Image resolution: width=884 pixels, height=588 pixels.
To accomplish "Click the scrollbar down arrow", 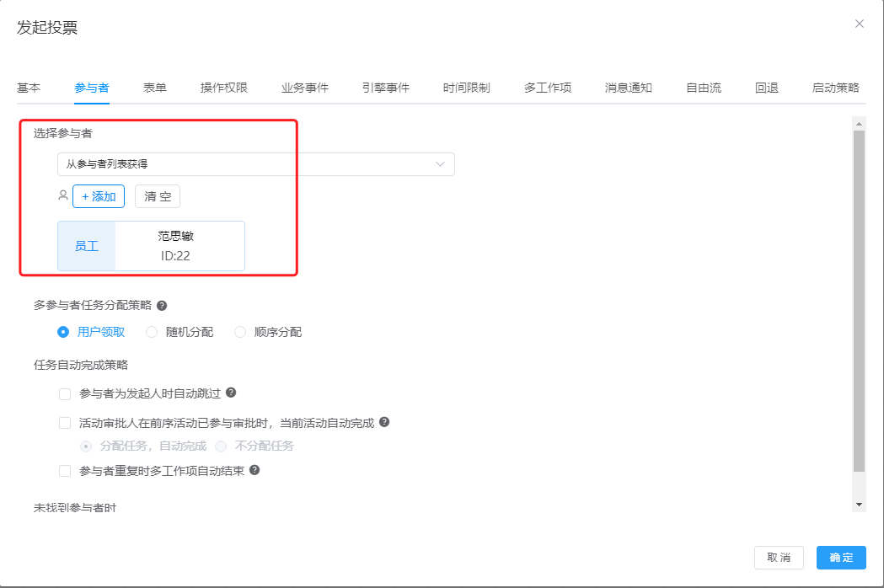I will tap(859, 504).
